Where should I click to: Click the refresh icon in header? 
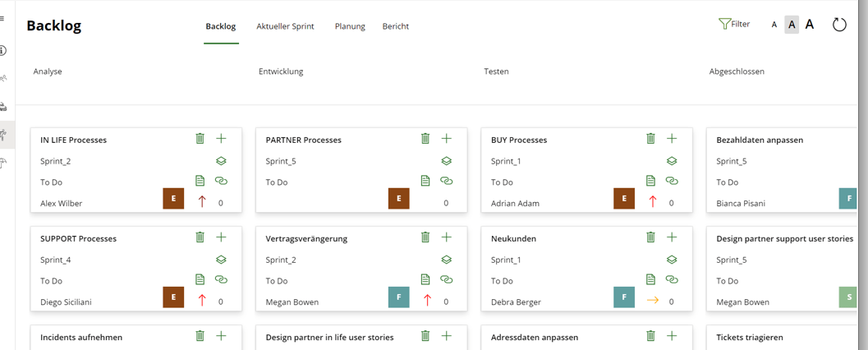pyautogui.click(x=838, y=25)
